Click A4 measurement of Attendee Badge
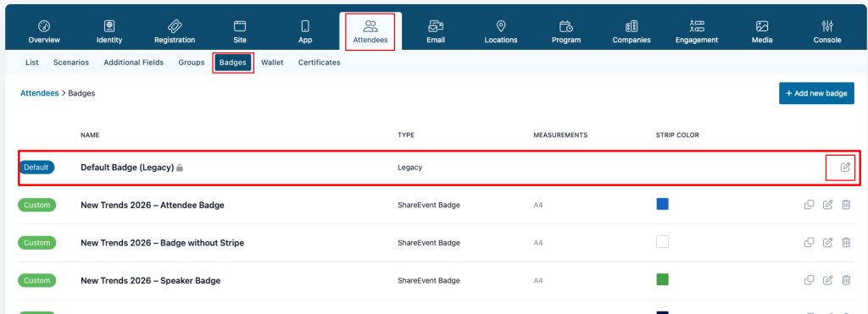Viewport: 868px width, 314px height. [x=538, y=205]
